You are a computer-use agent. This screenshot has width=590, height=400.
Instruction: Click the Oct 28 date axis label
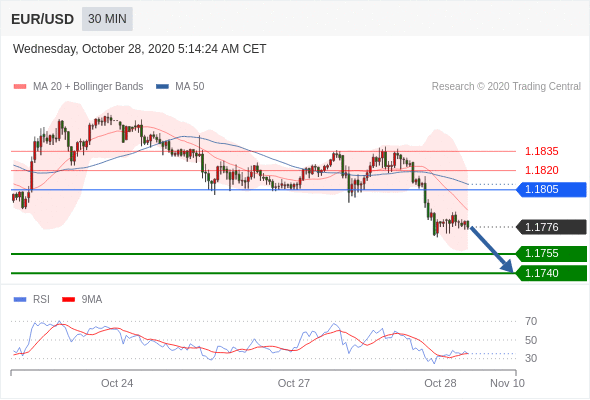[x=440, y=383]
